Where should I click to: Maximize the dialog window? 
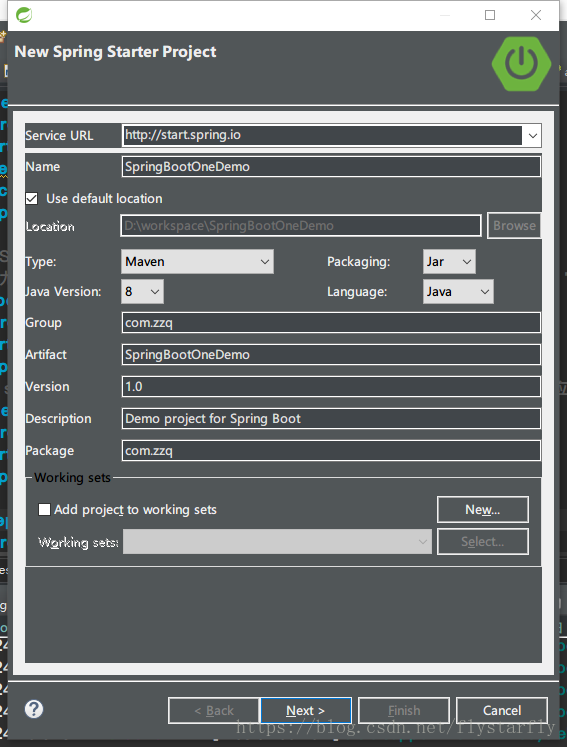(x=490, y=15)
